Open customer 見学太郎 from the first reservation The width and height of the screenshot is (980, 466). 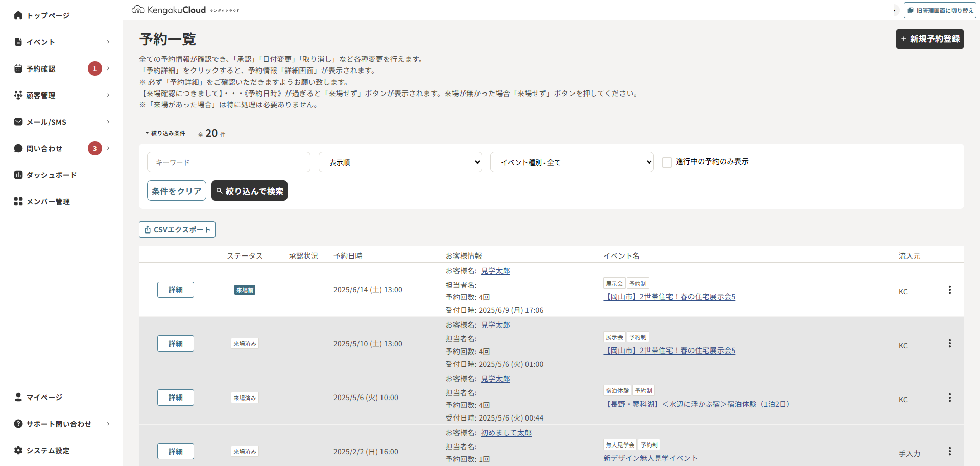(x=495, y=270)
